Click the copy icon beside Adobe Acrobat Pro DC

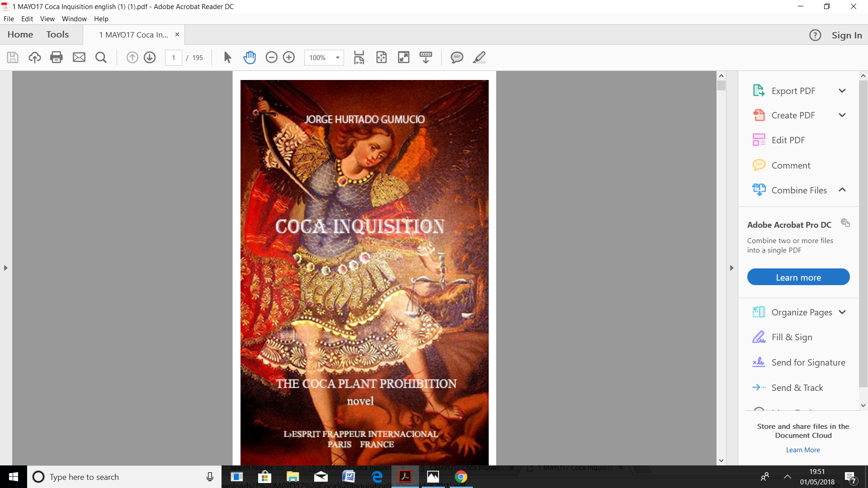coord(845,223)
